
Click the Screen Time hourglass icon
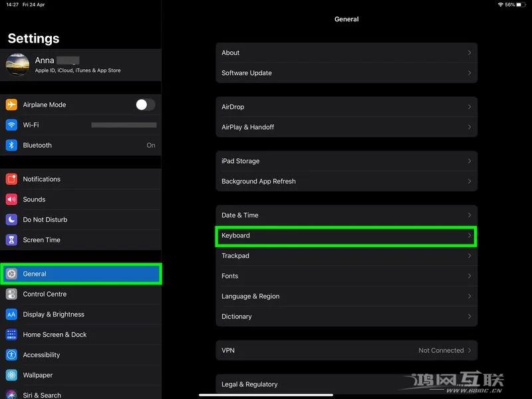(x=12, y=240)
